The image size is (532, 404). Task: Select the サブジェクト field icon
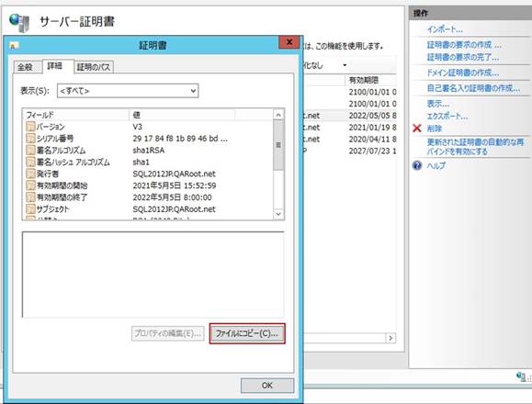pyautogui.click(x=30, y=208)
